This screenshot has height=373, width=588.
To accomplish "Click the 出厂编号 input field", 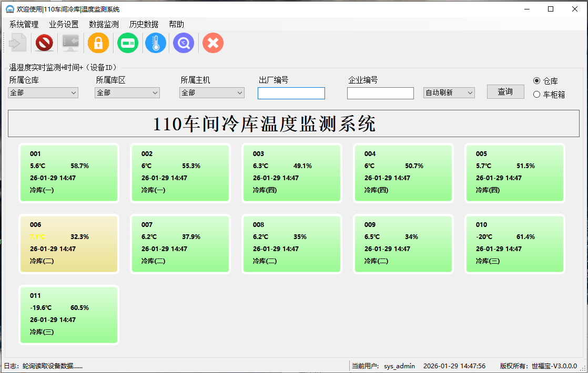I will pyautogui.click(x=291, y=94).
